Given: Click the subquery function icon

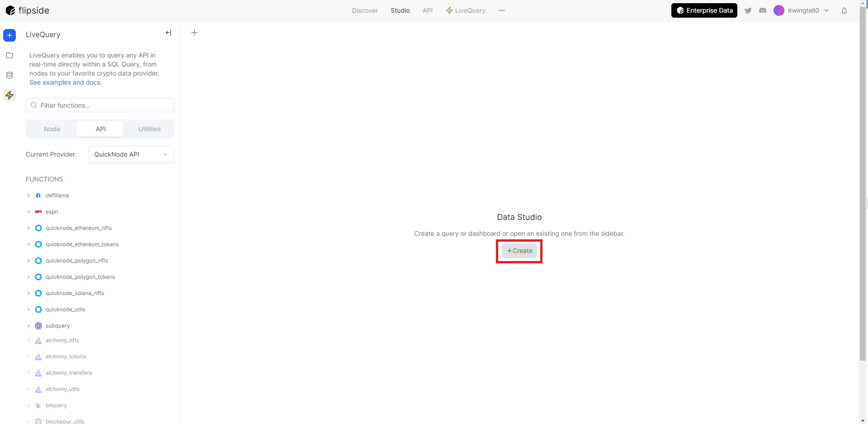Looking at the screenshot, I should 38,326.
